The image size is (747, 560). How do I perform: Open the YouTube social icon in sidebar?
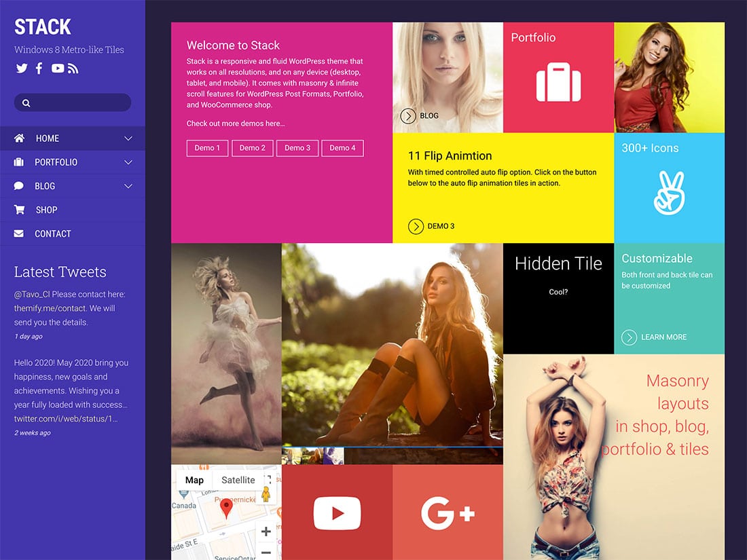(x=58, y=68)
